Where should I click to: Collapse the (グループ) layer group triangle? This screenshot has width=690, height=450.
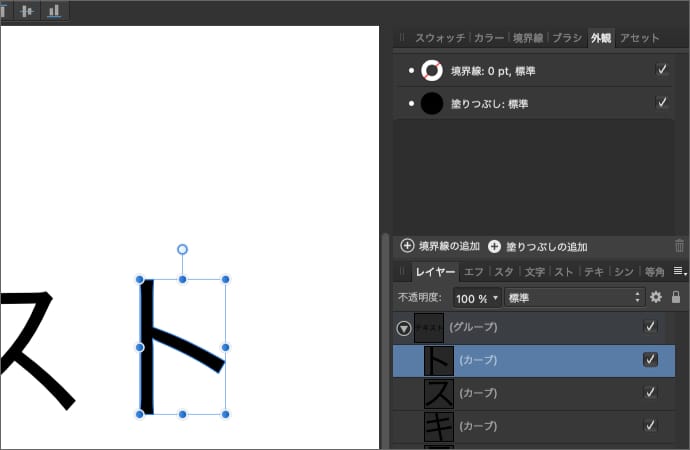[x=403, y=327]
